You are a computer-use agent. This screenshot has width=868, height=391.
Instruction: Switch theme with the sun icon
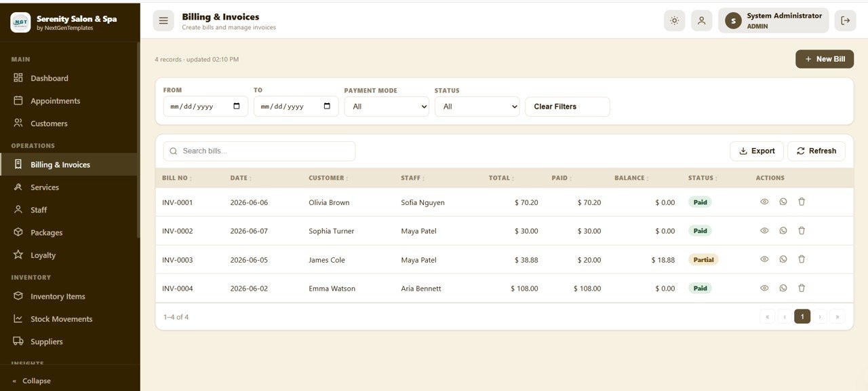674,20
